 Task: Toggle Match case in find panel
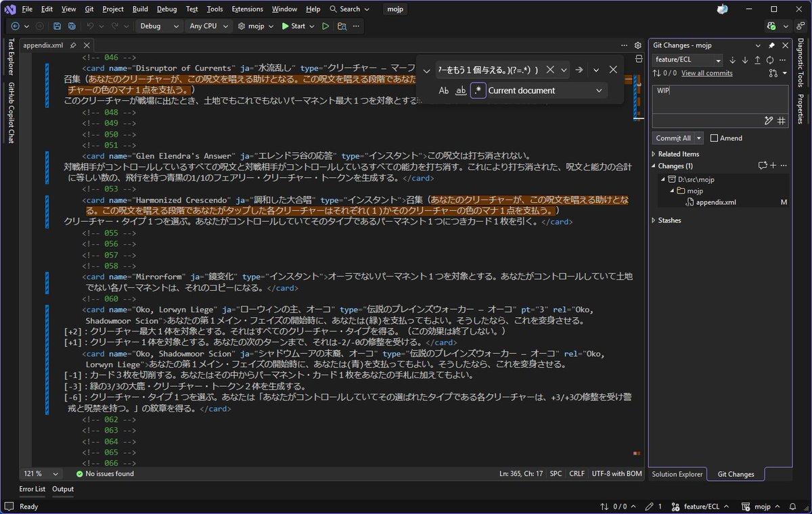[444, 91]
